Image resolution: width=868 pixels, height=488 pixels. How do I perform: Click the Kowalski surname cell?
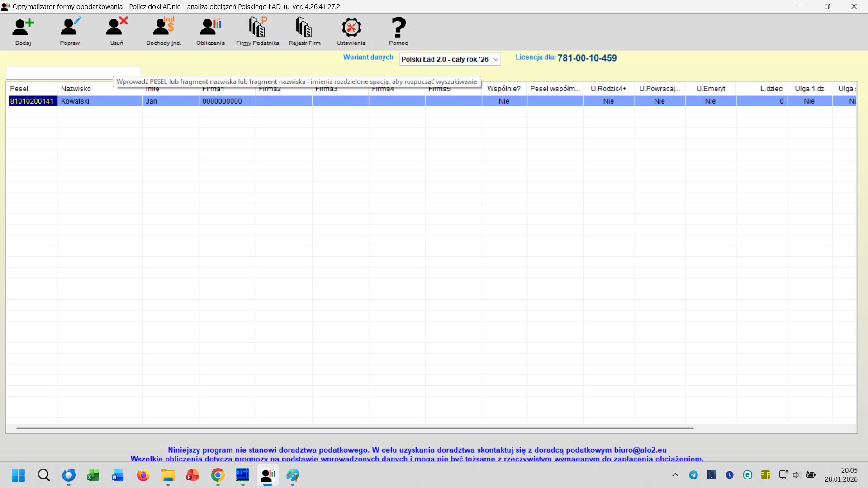coord(75,101)
